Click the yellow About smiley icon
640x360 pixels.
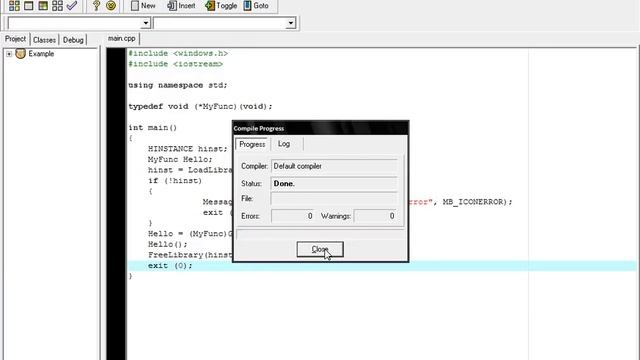click(x=111, y=6)
